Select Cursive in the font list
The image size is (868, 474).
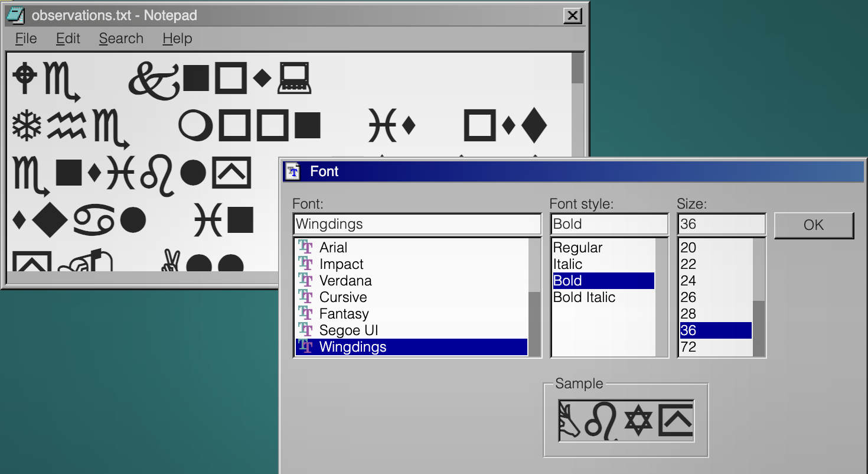pyautogui.click(x=412, y=297)
